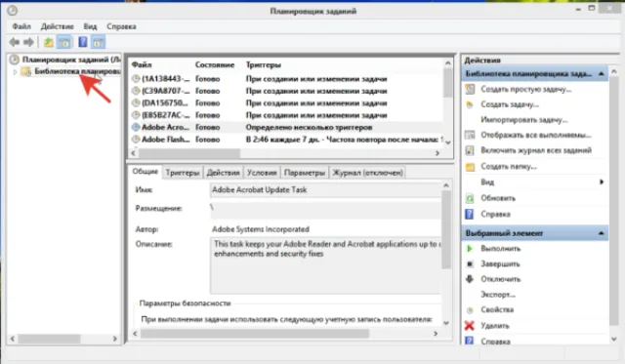Image resolution: width=625 pixels, height=364 pixels.
Task: Sort by the Триггеры column header
Action: pos(263,64)
